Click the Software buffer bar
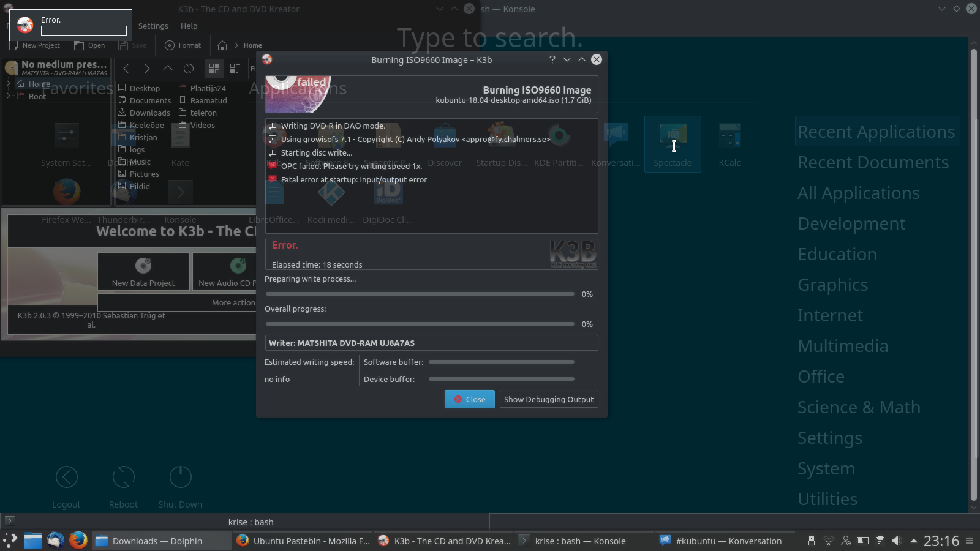 (502, 362)
